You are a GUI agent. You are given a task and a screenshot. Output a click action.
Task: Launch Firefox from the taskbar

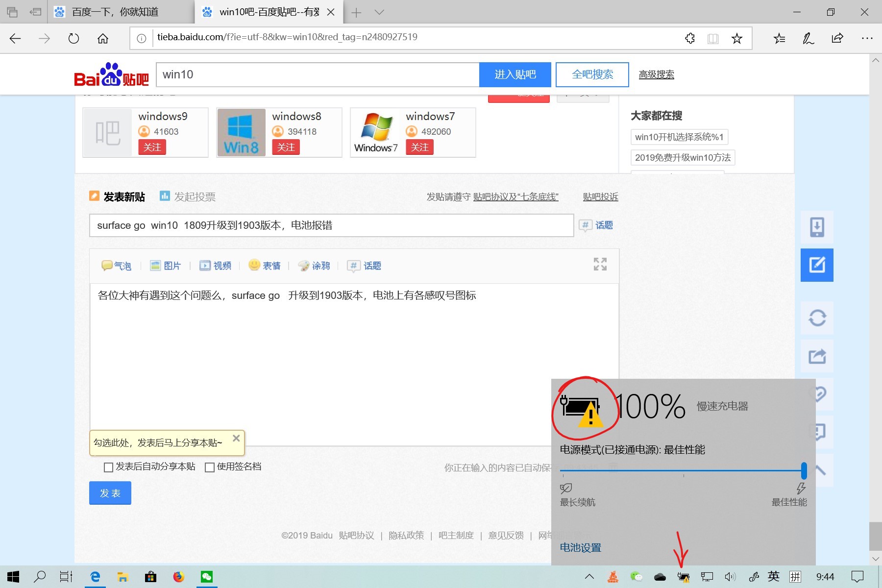[179, 577]
